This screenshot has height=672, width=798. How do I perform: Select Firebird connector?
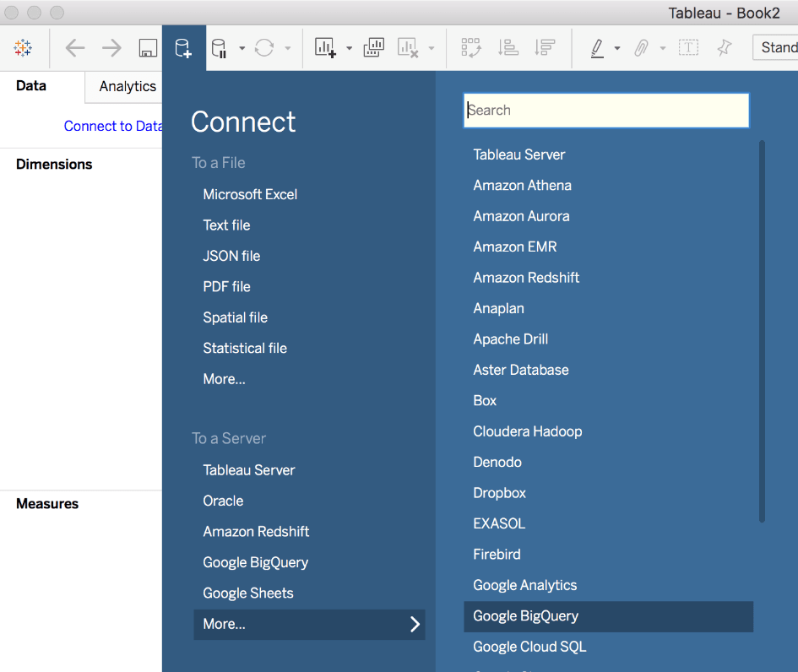[x=497, y=555]
